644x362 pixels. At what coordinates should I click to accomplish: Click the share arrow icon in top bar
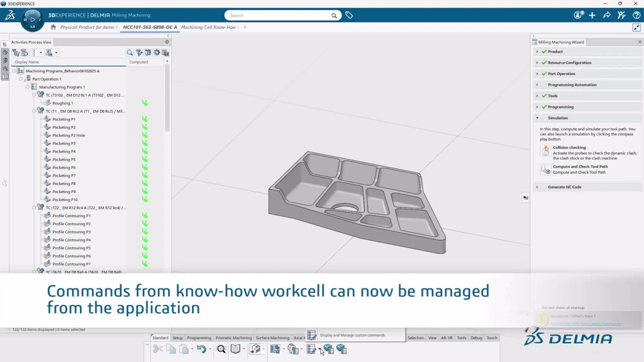tap(606, 15)
